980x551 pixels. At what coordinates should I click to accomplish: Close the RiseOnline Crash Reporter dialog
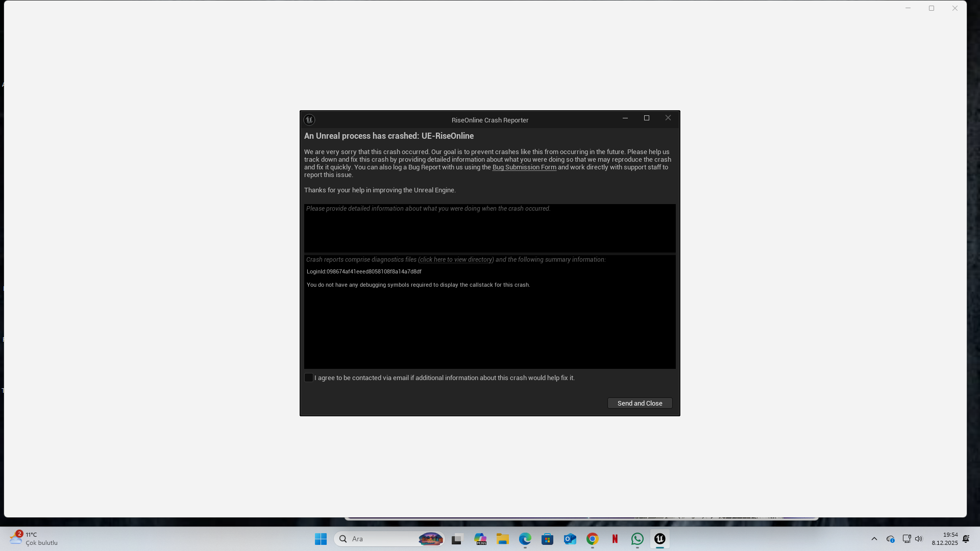[x=668, y=118]
